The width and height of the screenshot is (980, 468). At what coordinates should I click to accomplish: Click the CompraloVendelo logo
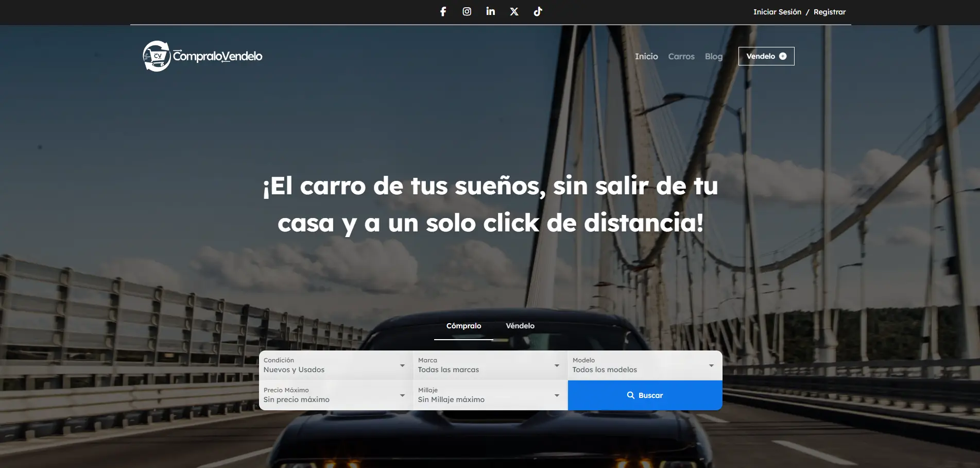click(x=202, y=56)
